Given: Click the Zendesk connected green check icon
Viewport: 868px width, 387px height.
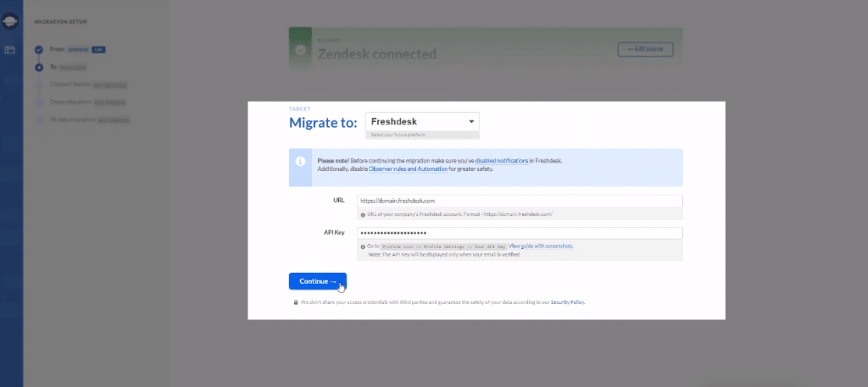Looking at the screenshot, I should (x=300, y=50).
